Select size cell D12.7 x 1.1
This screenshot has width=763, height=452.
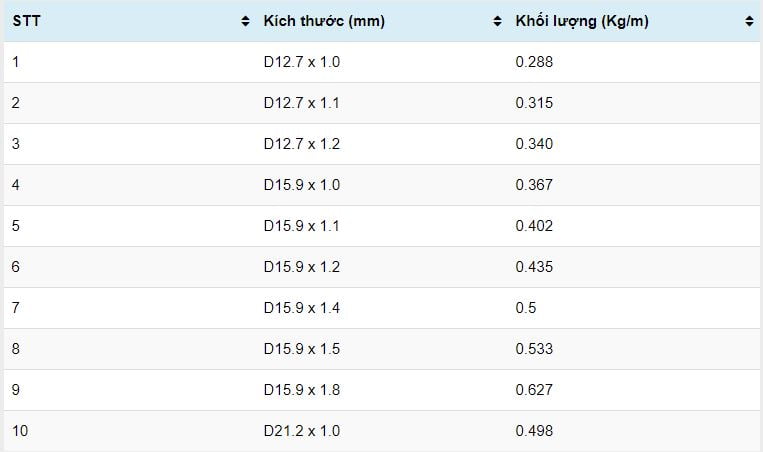point(302,103)
